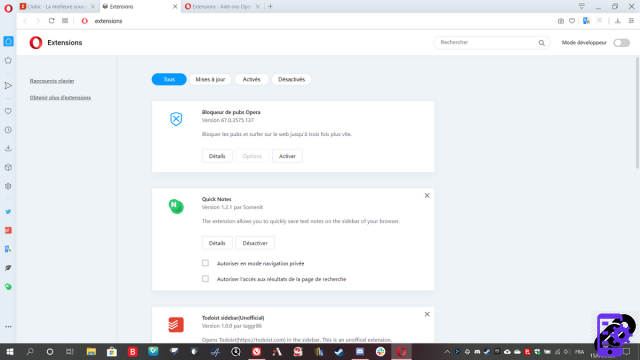Screen dimensions: 640x360
Task: Open the tab menu list icon
Action: click(582, 6)
